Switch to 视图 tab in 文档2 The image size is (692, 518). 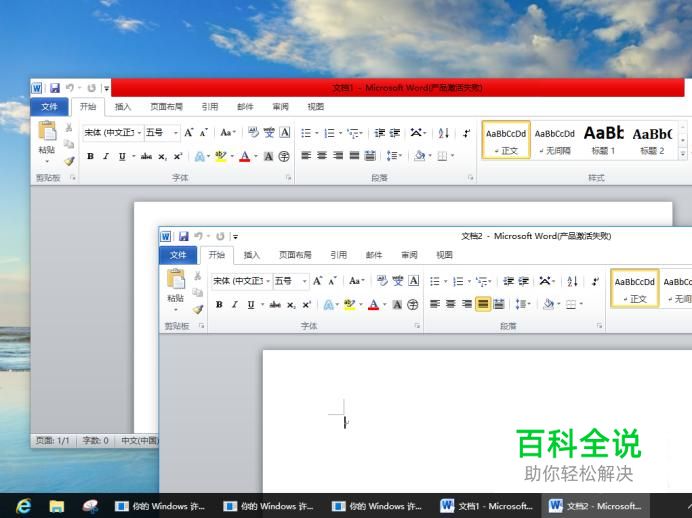pyautogui.click(x=444, y=255)
